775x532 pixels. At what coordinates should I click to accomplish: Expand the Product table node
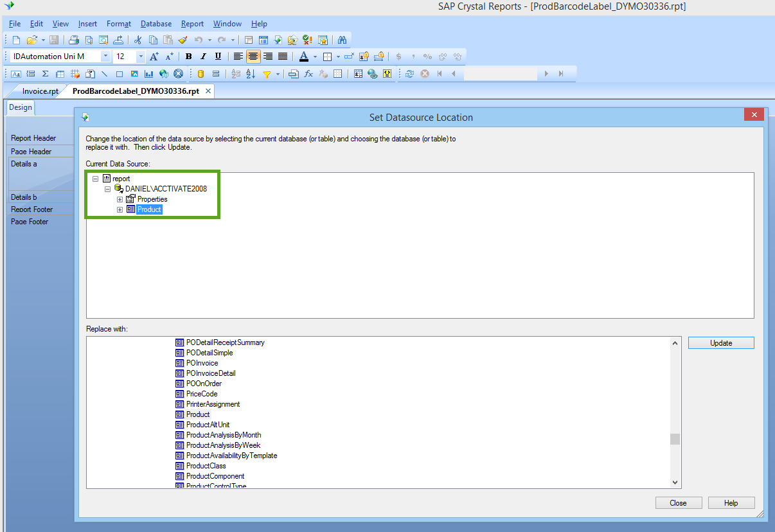pos(120,209)
